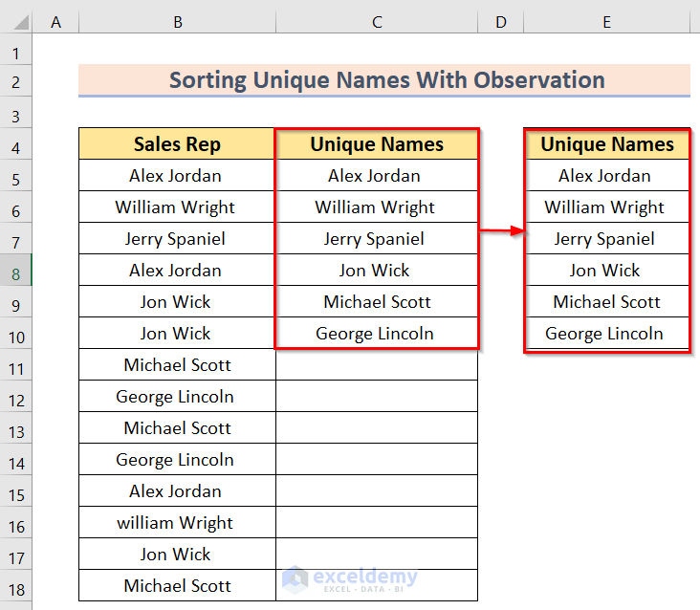Select column D header
Screen dimensions: 700x610
pyautogui.click(x=500, y=22)
